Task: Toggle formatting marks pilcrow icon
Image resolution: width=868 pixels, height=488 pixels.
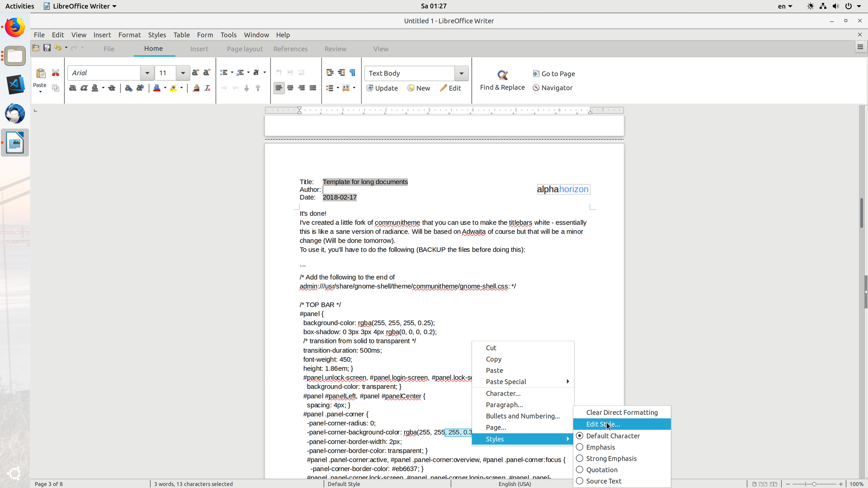Action: (x=352, y=73)
